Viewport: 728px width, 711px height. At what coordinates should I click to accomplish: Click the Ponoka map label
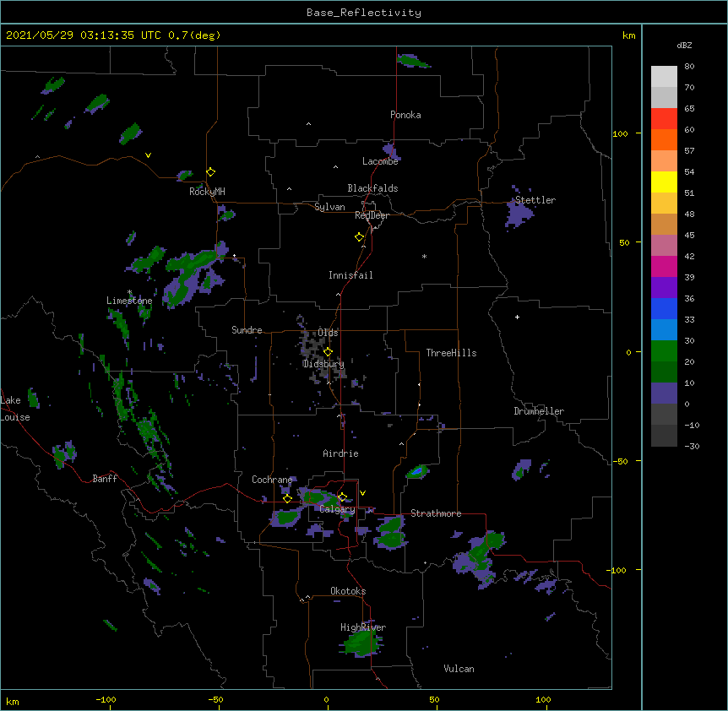(405, 115)
